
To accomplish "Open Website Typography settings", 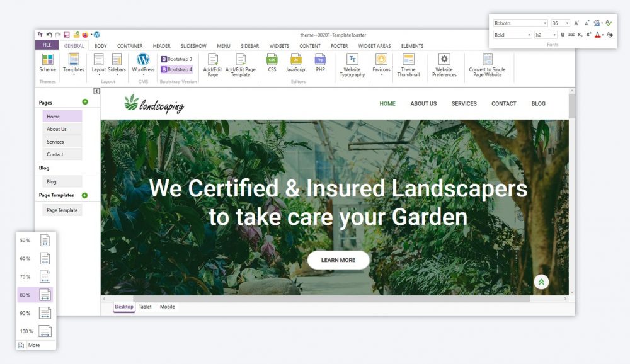I will point(352,60).
